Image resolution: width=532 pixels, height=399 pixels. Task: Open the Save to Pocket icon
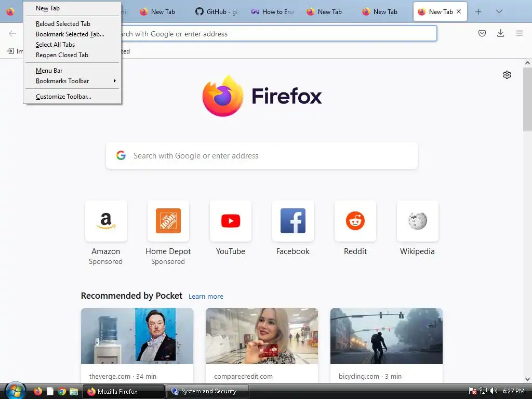coord(482,33)
